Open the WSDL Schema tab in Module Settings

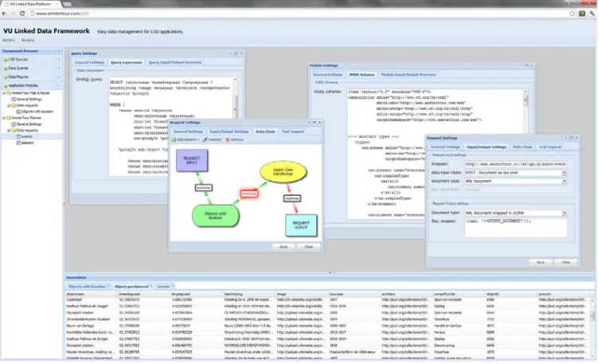tap(362, 75)
